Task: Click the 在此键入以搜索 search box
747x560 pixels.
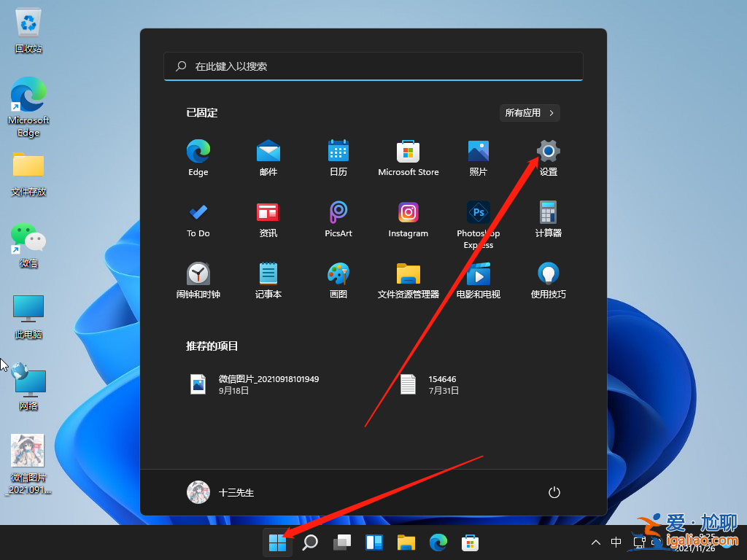Action: pos(373,66)
